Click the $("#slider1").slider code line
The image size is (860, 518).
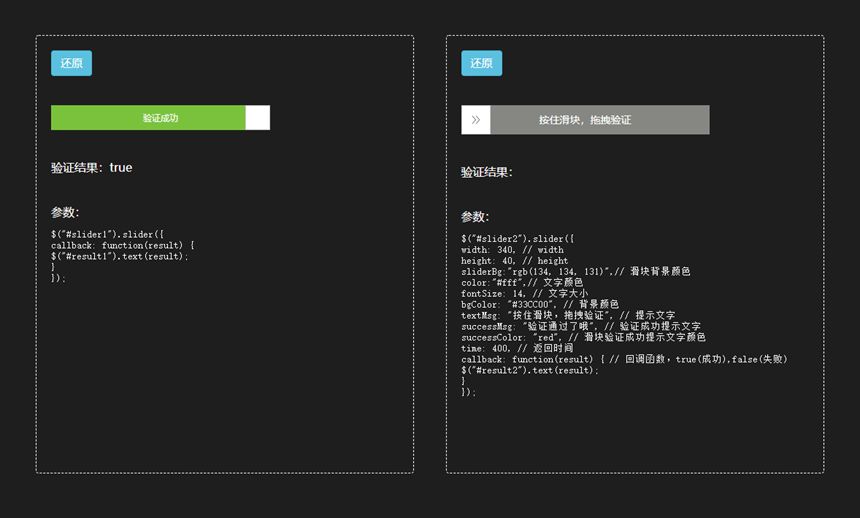click(x=107, y=234)
